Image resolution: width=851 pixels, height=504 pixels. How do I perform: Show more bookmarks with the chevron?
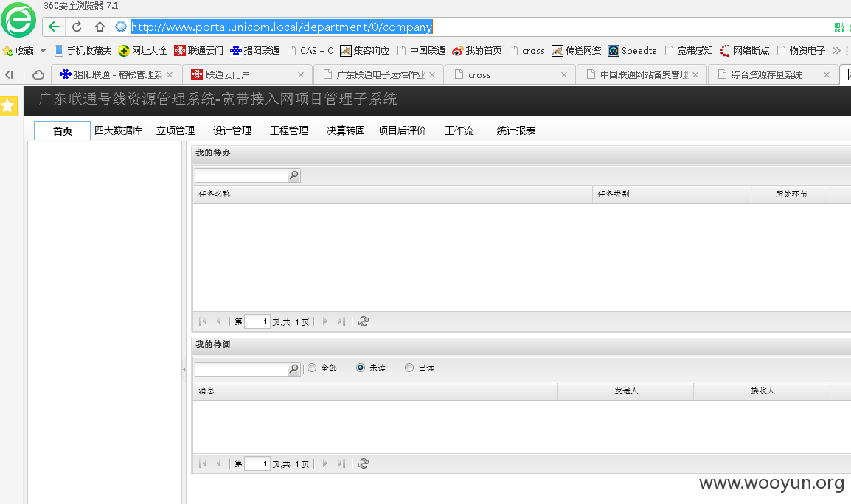coord(836,50)
